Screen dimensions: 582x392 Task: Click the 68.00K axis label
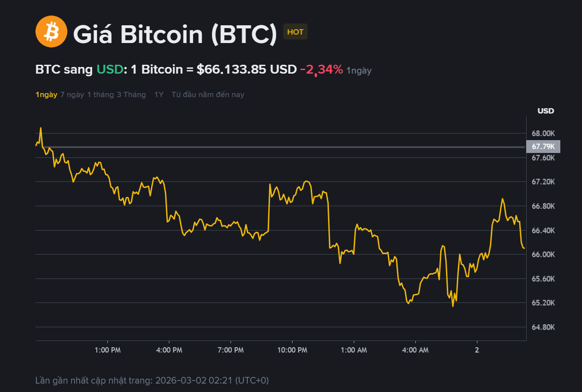tap(543, 133)
